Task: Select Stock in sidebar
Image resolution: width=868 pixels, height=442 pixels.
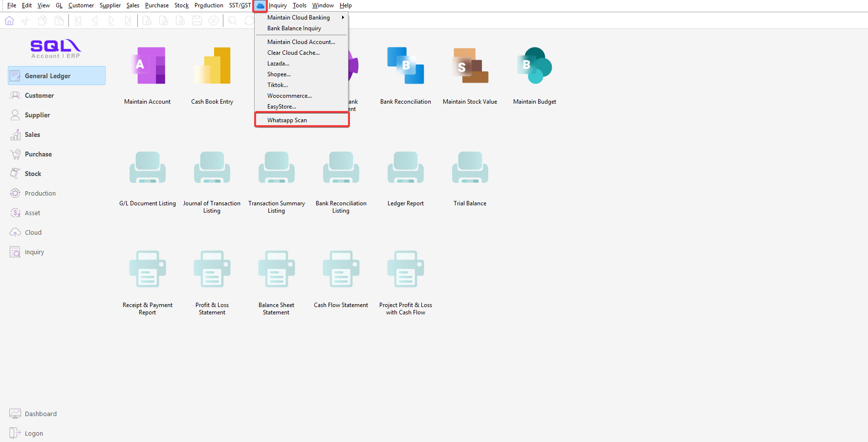Action: pyautogui.click(x=57, y=174)
